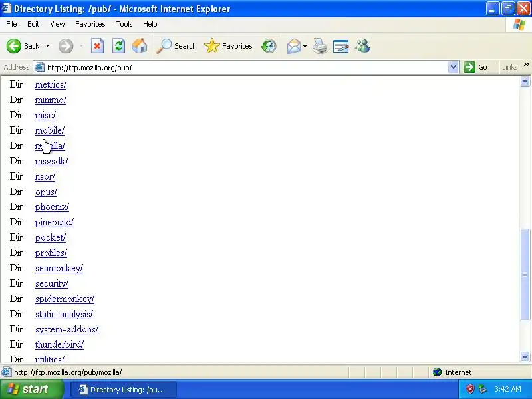Open the pinebuild/ directory link
The width and height of the screenshot is (532, 399).
coord(55,222)
